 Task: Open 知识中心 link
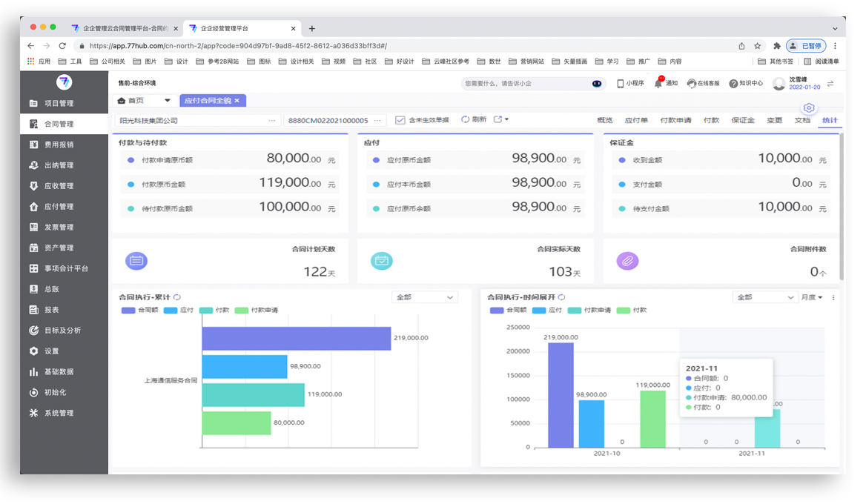coord(746,83)
